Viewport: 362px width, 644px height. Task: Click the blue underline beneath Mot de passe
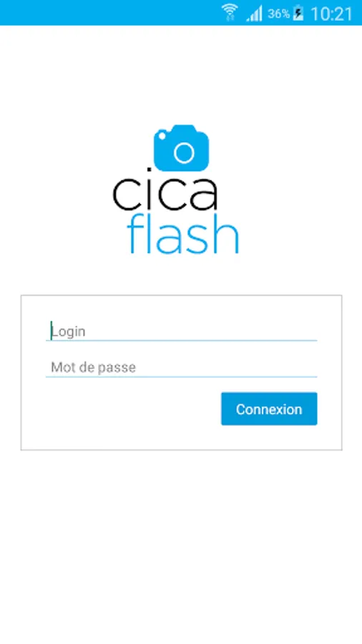click(182, 376)
